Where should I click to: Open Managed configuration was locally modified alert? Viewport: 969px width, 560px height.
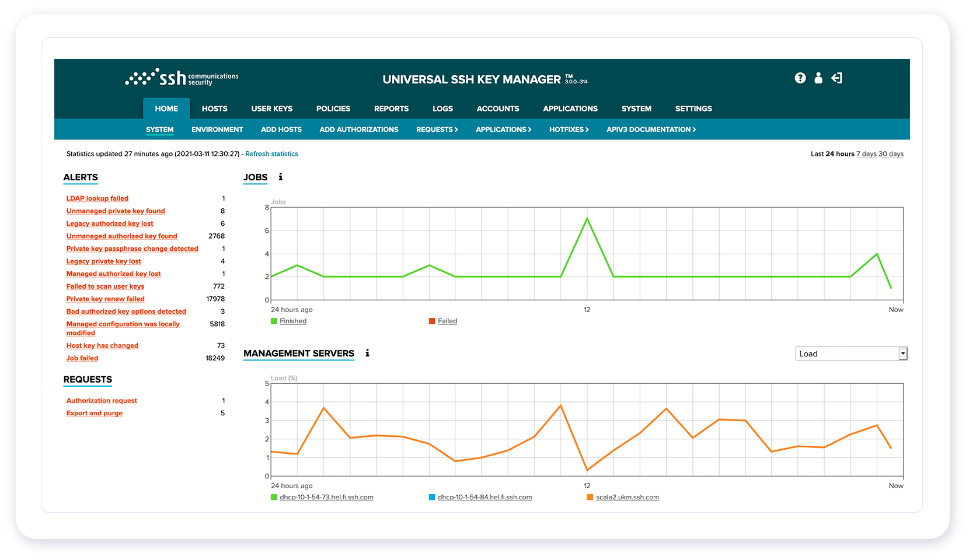(123, 328)
